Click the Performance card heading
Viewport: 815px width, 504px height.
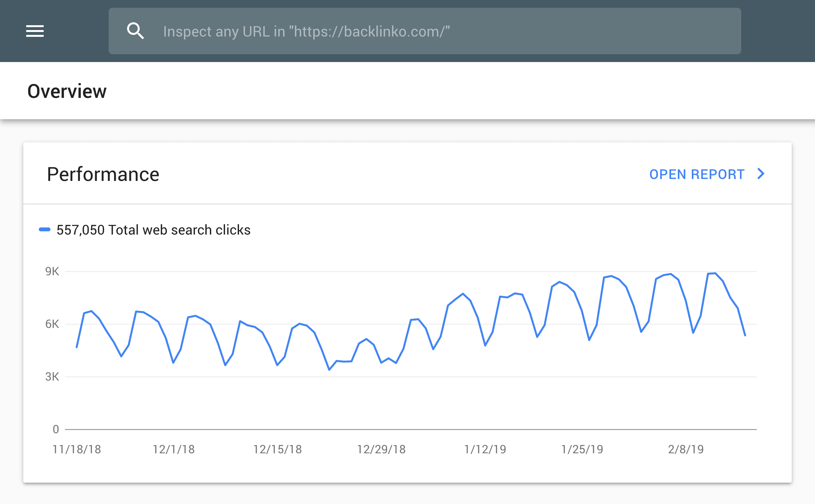pyautogui.click(x=103, y=174)
